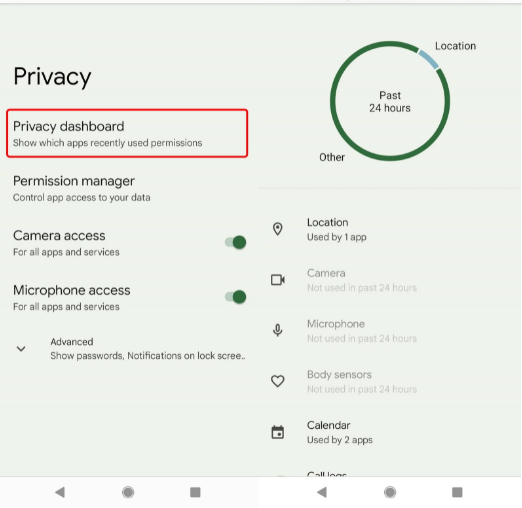The width and height of the screenshot is (522, 508).
Task: Toggle Camera access switch off
Action: pos(236,242)
